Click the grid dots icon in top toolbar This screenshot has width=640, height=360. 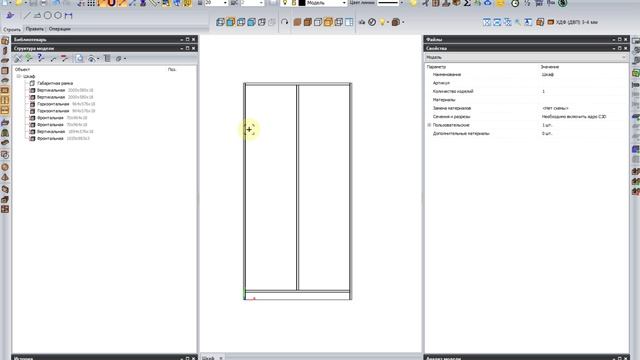[91, 3]
